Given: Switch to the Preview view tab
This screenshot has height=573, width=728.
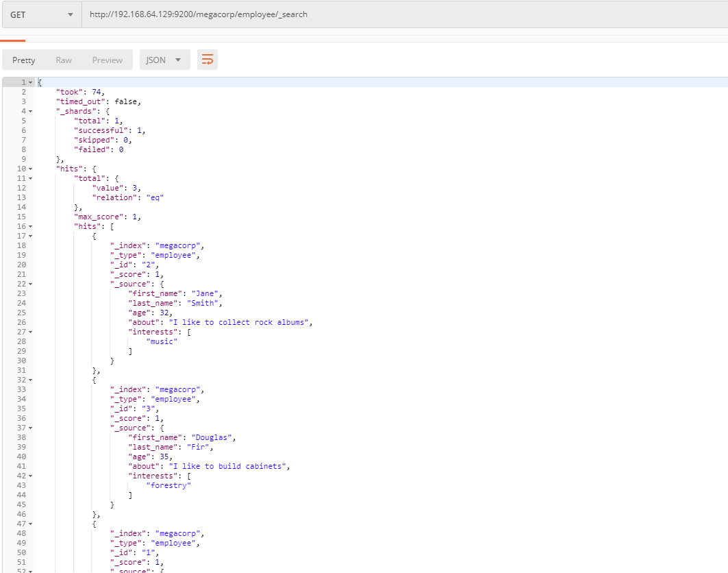Looking at the screenshot, I should click(x=108, y=60).
